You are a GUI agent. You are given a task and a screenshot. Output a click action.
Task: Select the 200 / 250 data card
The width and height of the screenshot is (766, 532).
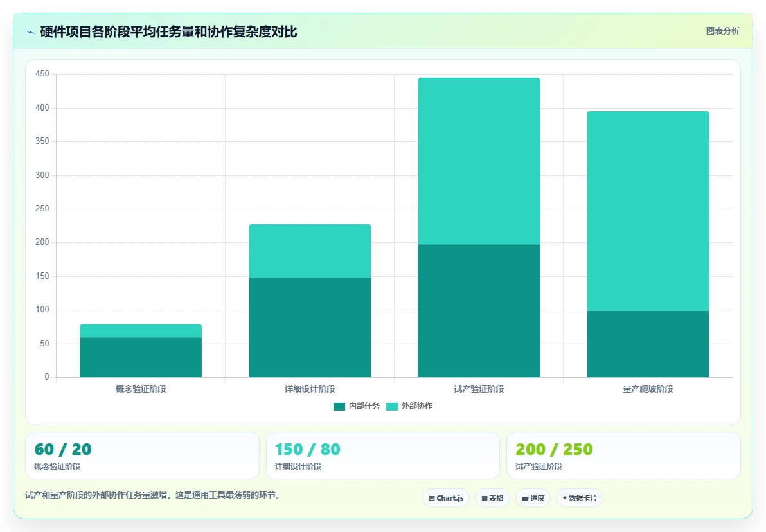tap(623, 456)
